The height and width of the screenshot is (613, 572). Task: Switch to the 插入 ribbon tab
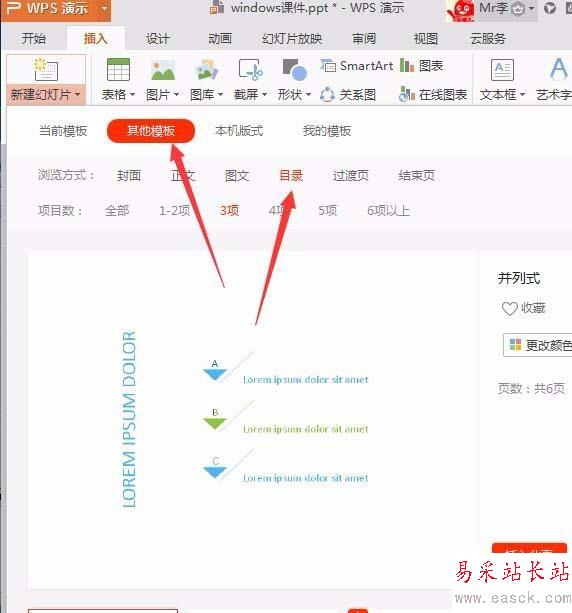coord(96,39)
